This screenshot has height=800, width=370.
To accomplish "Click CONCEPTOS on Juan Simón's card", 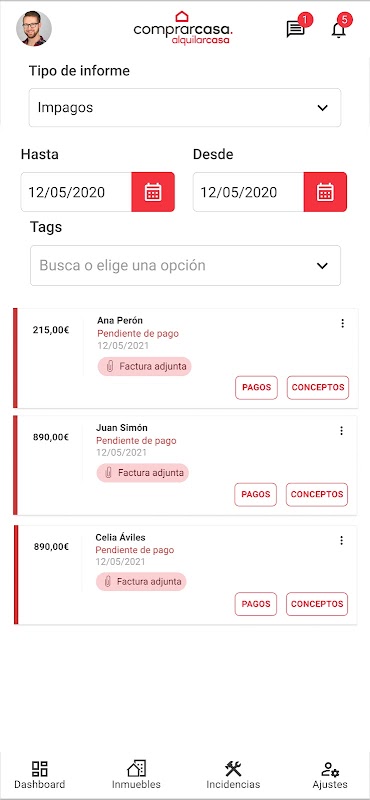I will coord(317,495).
